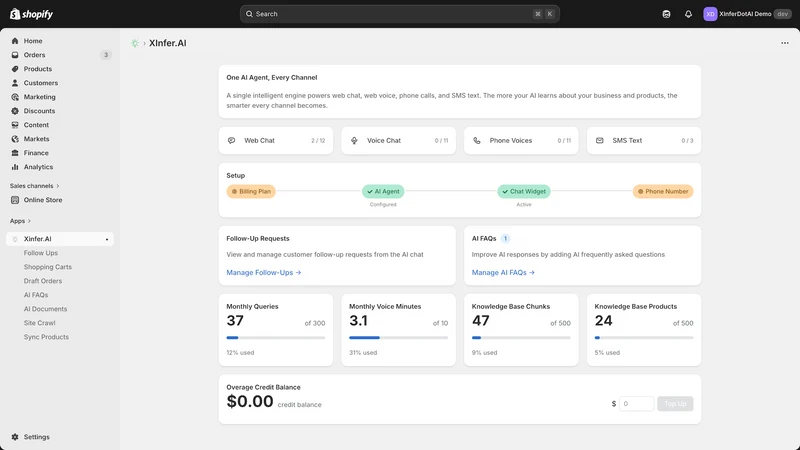800x450 pixels.
Task: Click the XD account avatar
Action: click(x=710, y=14)
